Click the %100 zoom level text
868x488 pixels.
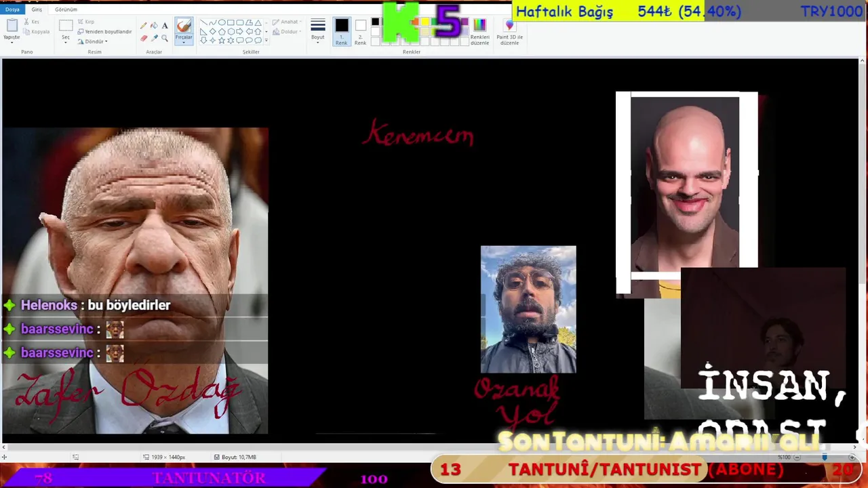[785, 457]
